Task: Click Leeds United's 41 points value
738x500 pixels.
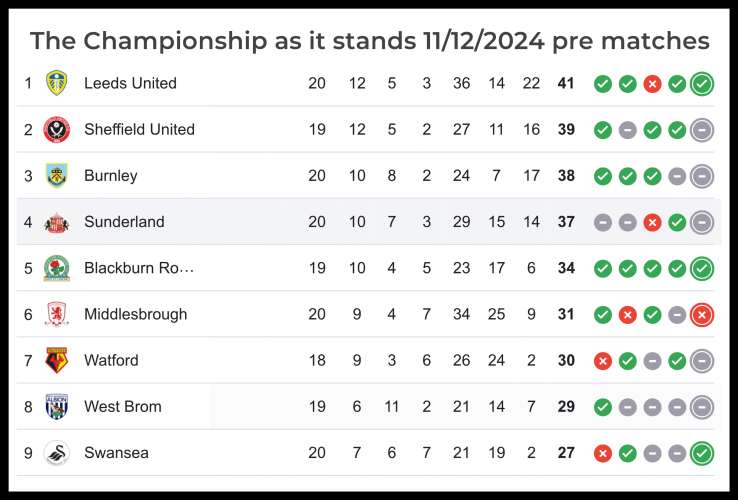Action: pyautogui.click(x=566, y=83)
